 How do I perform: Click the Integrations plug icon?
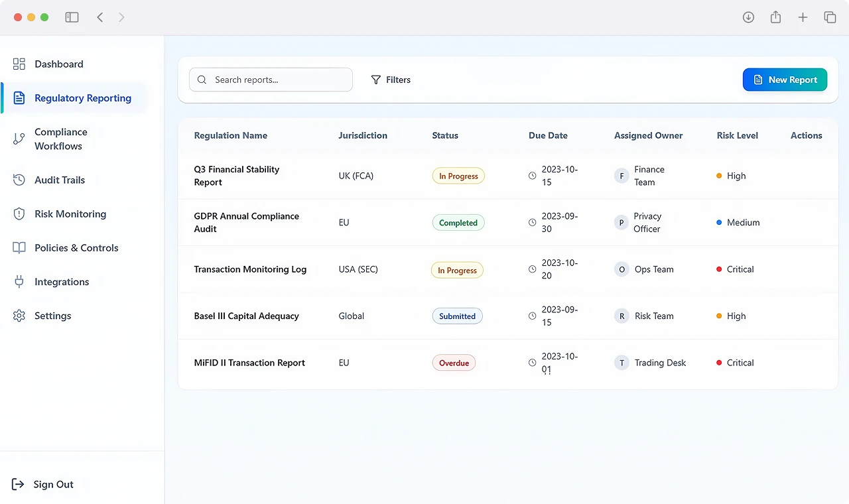click(x=19, y=282)
